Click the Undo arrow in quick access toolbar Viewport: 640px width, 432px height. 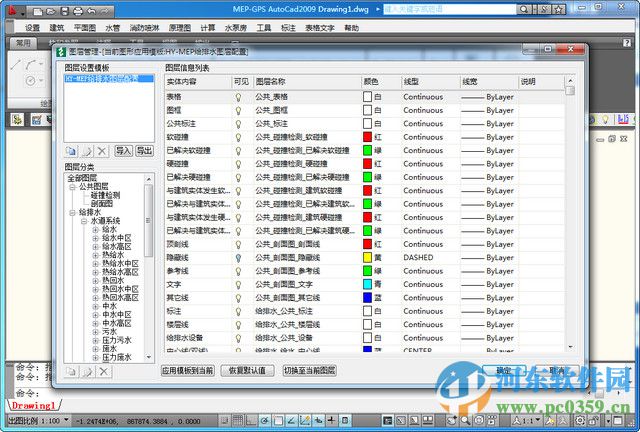coord(91,11)
